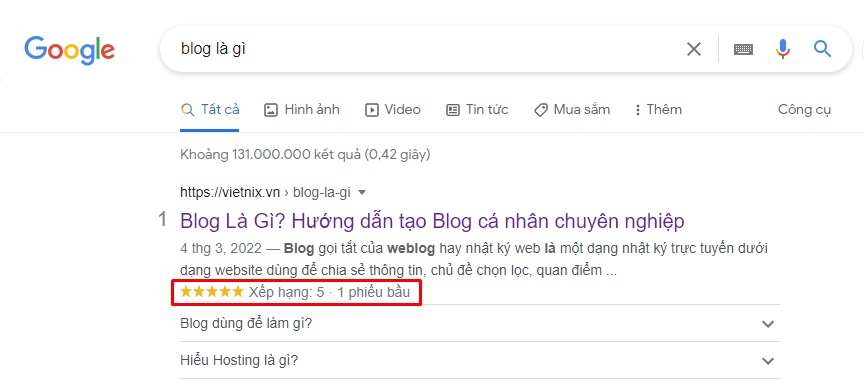
Task: Click the Công cụ button
Action: click(x=804, y=110)
